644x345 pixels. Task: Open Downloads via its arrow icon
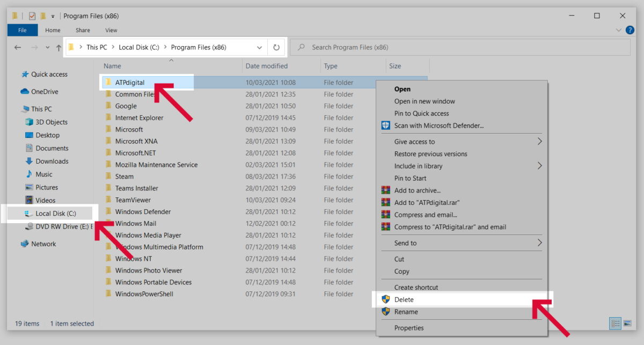(x=29, y=161)
